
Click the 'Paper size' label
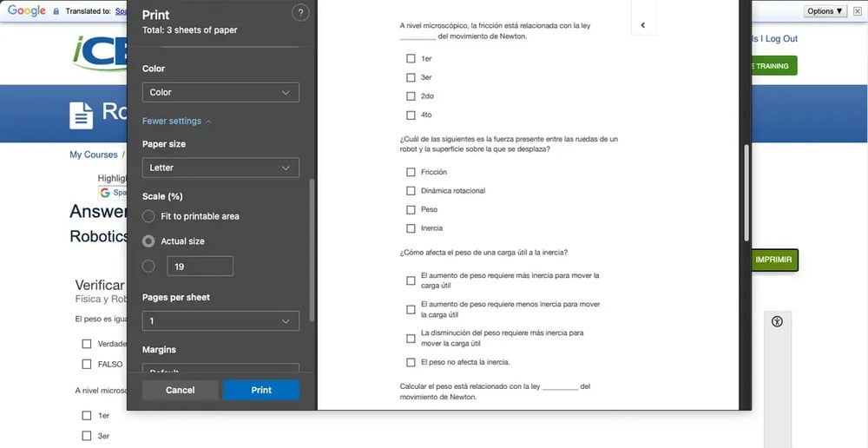coord(164,144)
